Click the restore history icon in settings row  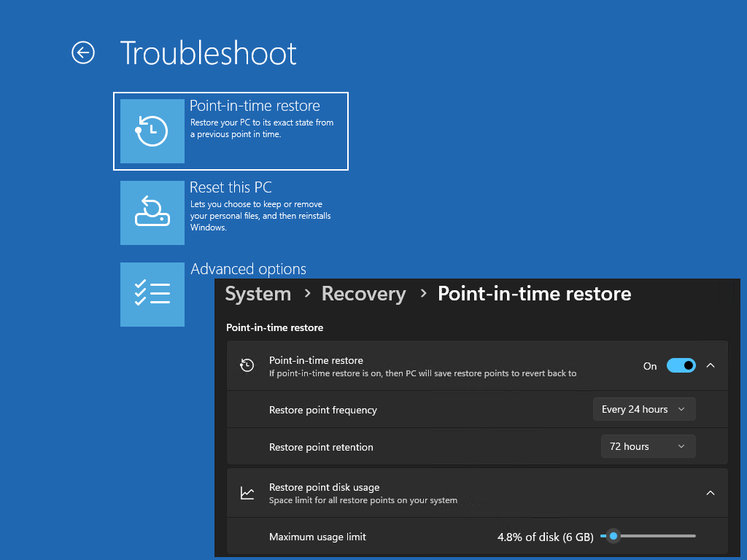[247, 366]
